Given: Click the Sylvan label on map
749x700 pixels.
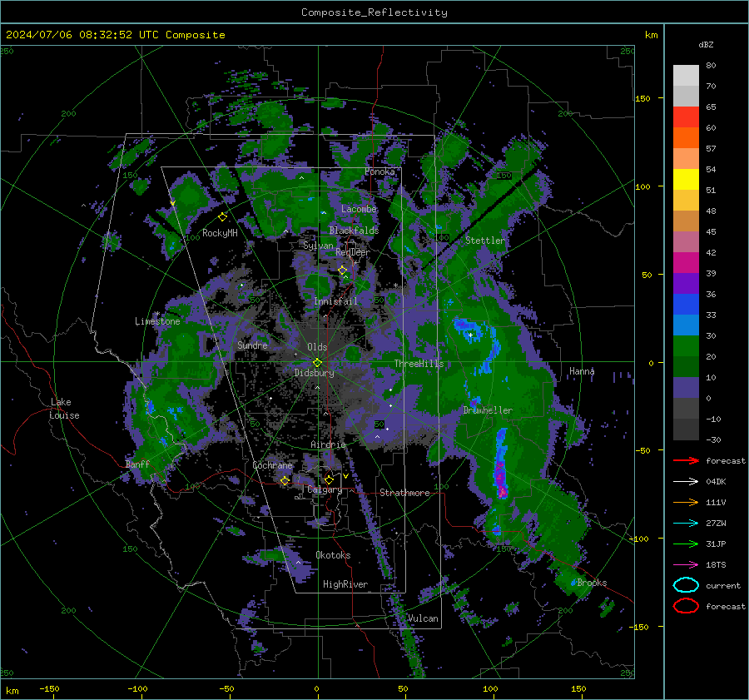Looking at the screenshot, I should tap(318, 246).
